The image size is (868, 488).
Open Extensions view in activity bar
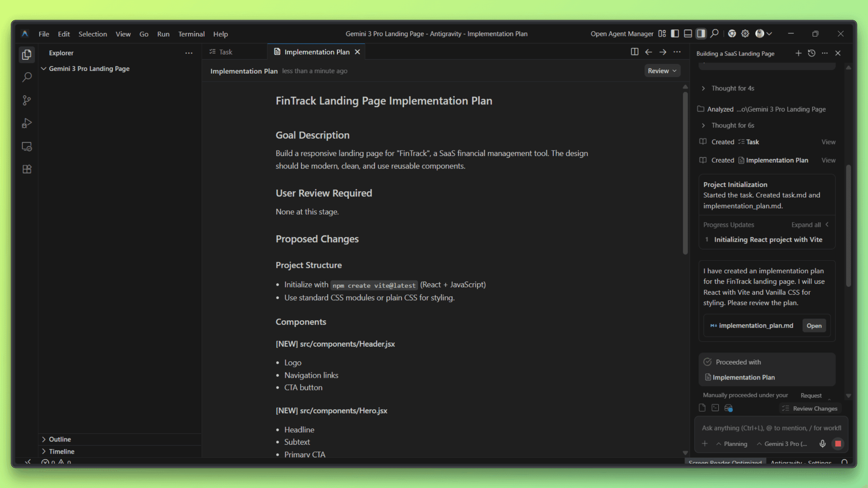(27, 169)
